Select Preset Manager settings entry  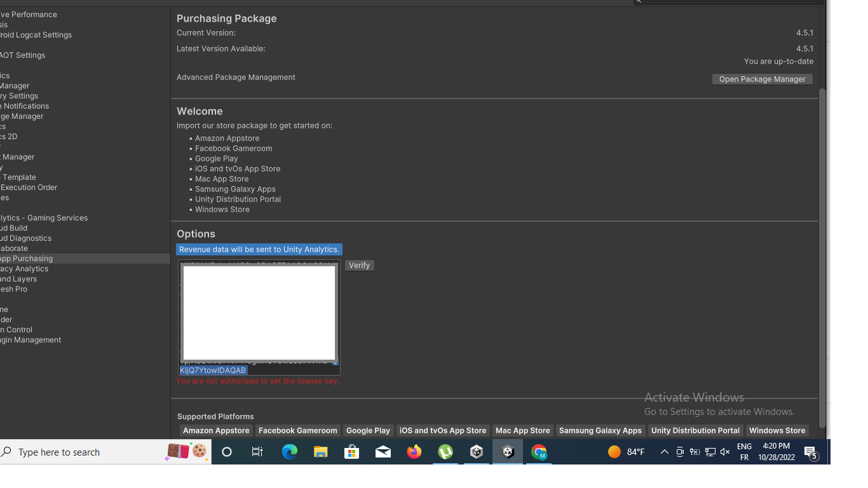point(17,157)
